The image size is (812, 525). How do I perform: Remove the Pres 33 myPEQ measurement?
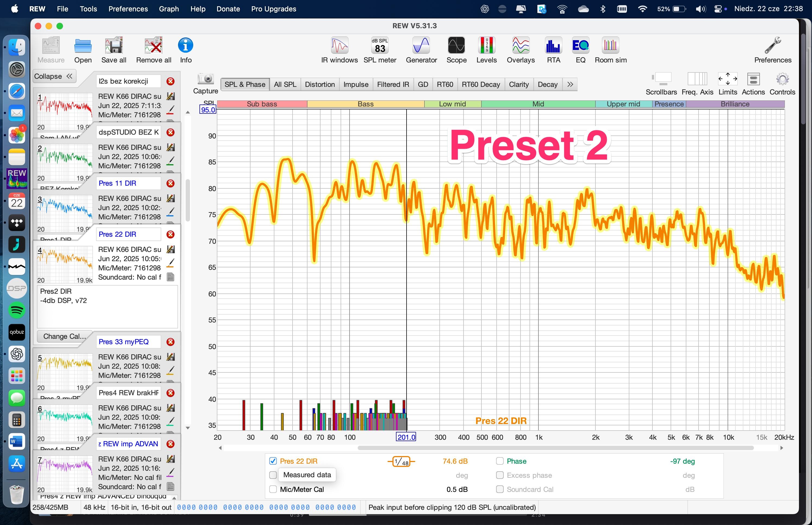click(170, 341)
